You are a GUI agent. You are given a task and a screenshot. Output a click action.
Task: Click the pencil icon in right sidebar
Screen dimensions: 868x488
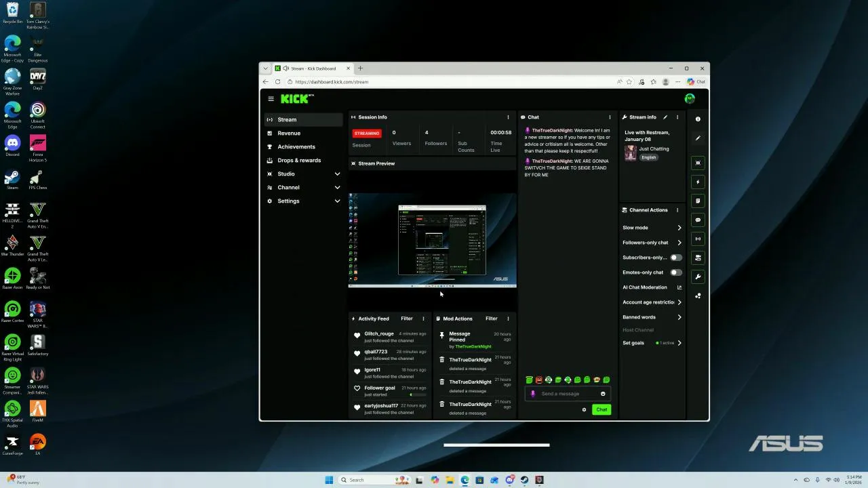(x=698, y=138)
